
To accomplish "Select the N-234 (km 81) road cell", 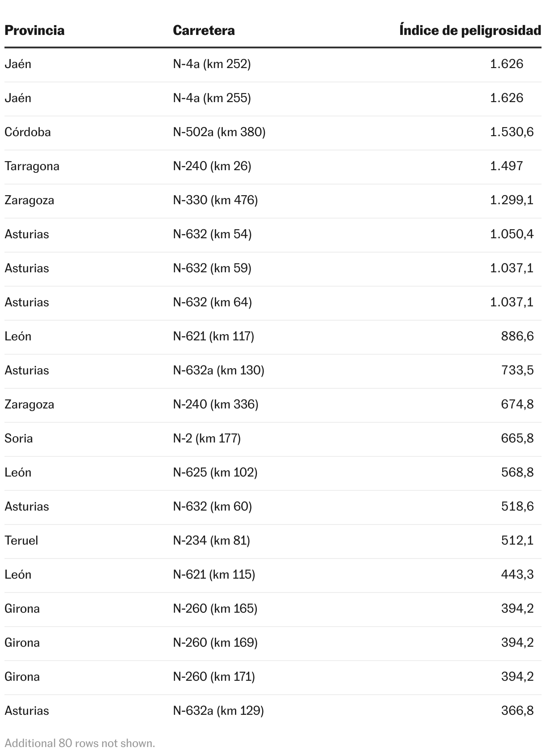I will pyautogui.click(x=211, y=541).
